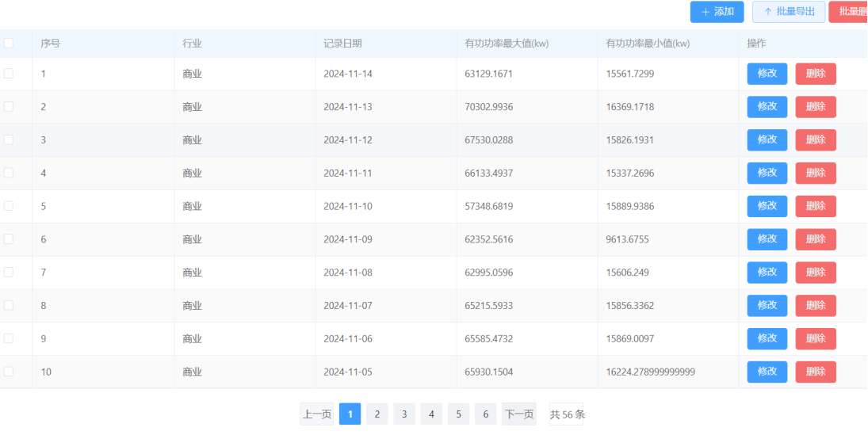Click 删除 for the 2024-11-14 record
Image resolution: width=868 pixels, height=435 pixels.
816,74
